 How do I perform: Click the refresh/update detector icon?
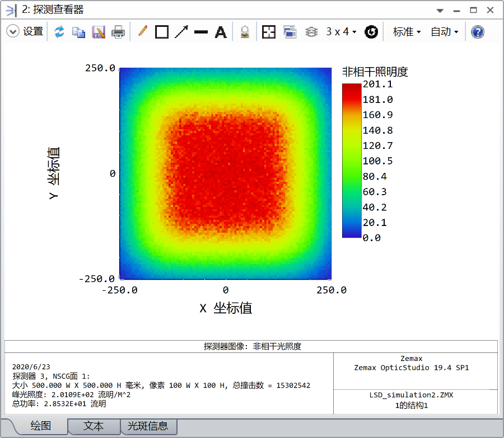point(59,32)
